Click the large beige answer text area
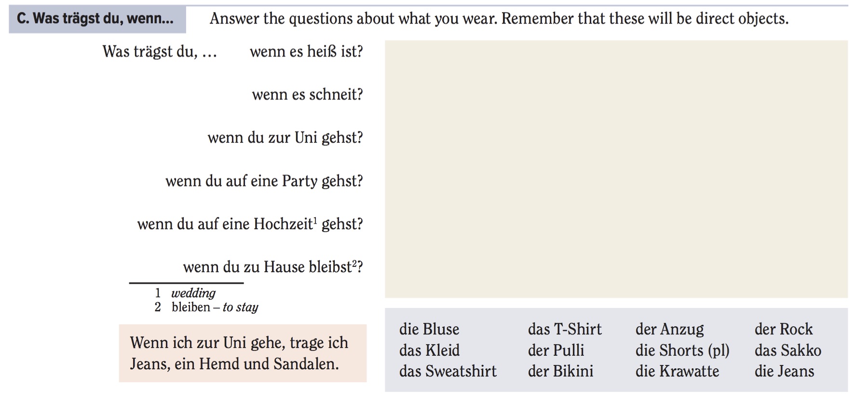This screenshot has height=405, width=868. (x=616, y=169)
